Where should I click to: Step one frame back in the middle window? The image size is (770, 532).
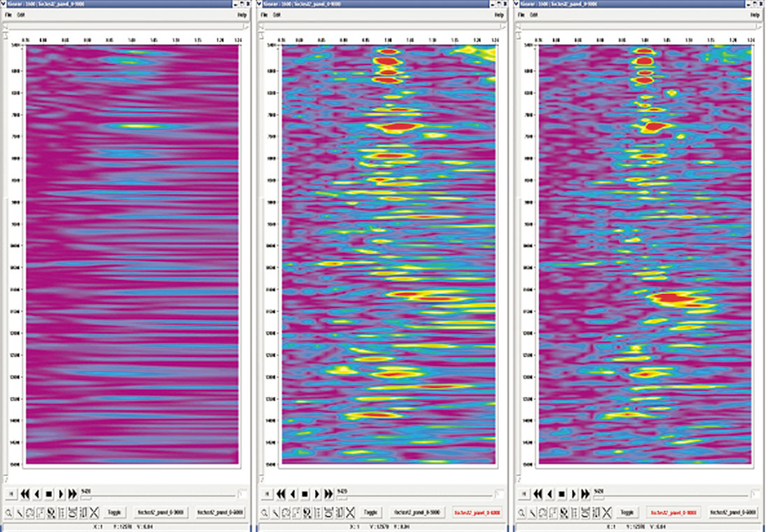click(x=293, y=493)
